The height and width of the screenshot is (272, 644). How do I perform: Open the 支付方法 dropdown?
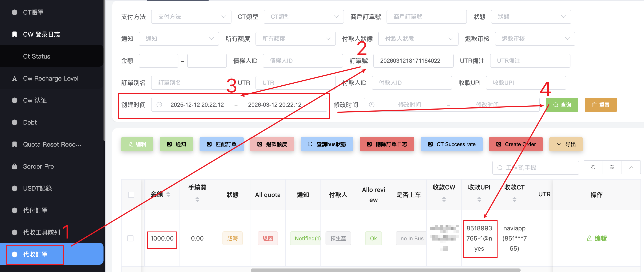point(191,17)
